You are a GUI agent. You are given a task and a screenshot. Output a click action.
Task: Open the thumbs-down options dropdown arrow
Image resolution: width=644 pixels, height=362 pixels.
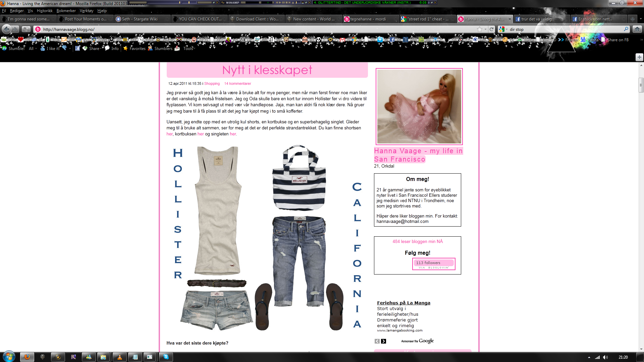coord(70,48)
